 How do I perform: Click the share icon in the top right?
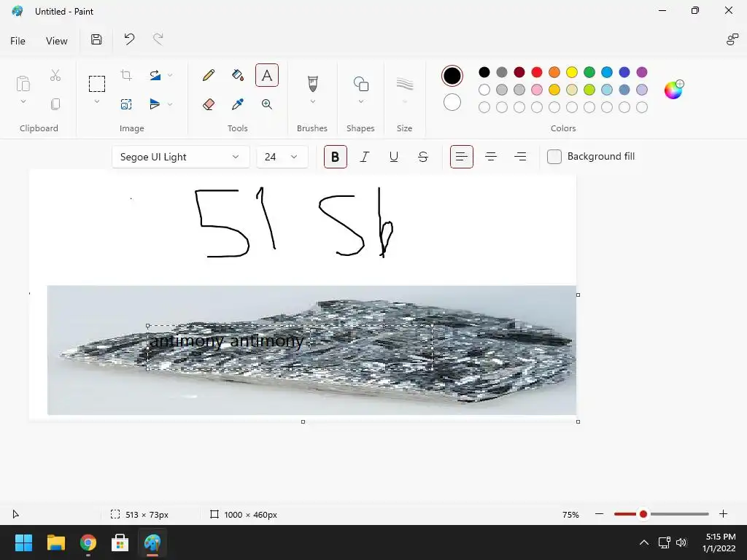pos(732,39)
